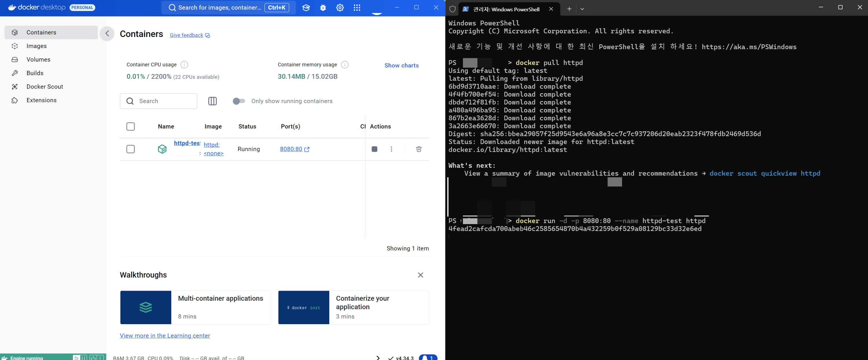Click the Show charts button
This screenshot has width=868, height=360.
point(401,65)
